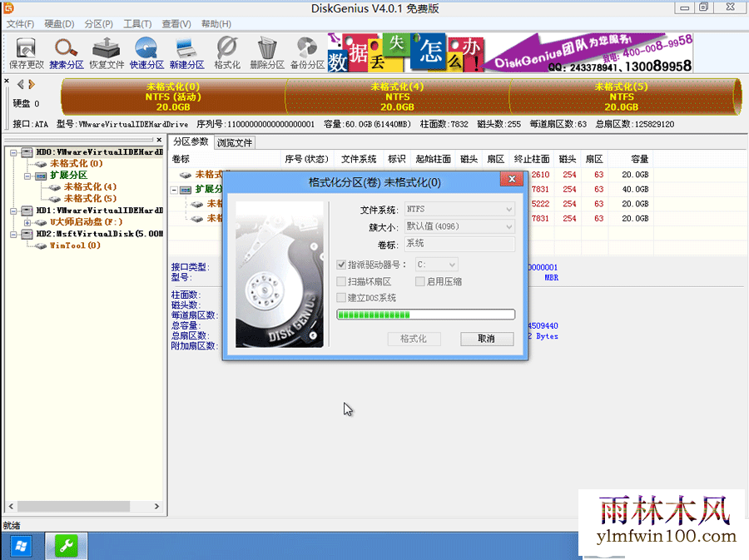Viewport: 749px width, 560px height.
Task: Start Quick Partition (快速分区) from the toolbar
Action: click(146, 53)
